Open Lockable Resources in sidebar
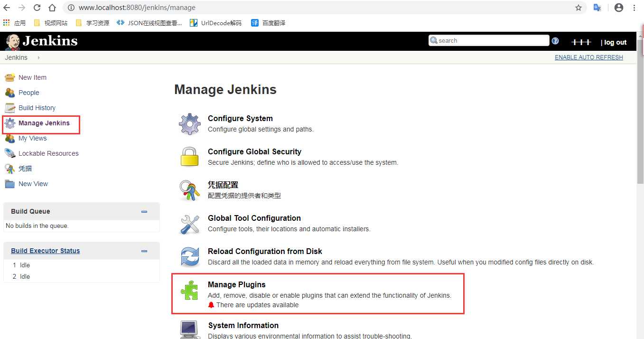This screenshot has width=644, height=339. 48,153
